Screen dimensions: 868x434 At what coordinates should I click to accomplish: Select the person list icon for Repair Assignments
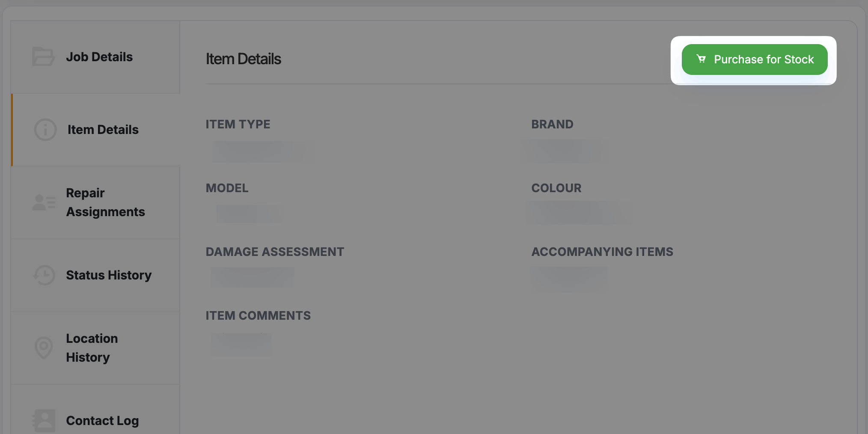tap(44, 202)
